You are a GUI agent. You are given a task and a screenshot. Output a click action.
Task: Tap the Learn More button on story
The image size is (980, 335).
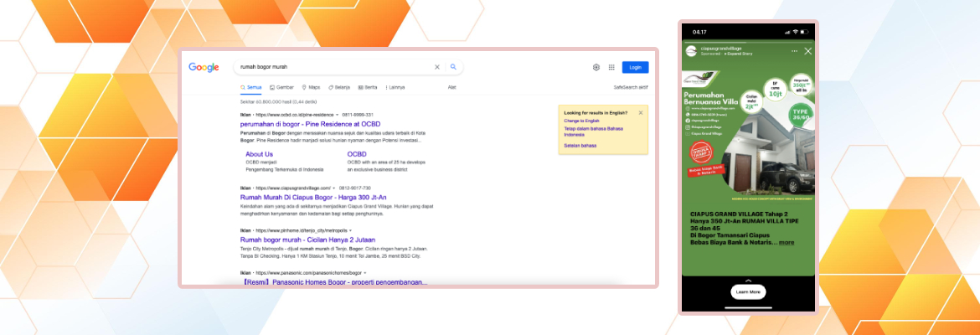tap(748, 292)
